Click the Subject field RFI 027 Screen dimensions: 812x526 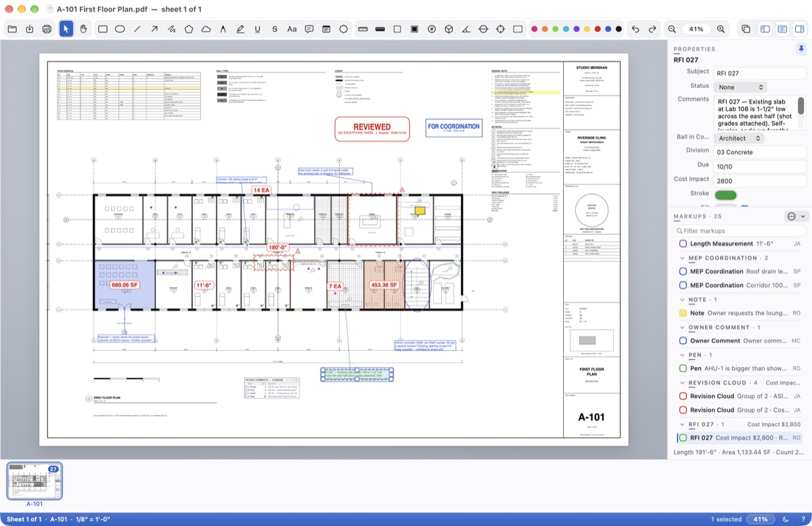(x=760, y=72)
